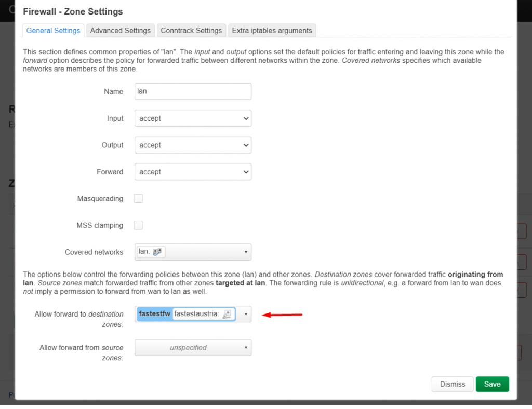The image size is (532, 409).
Task: Enable the Masquerading checkbox
Action: tap(138, 198)
